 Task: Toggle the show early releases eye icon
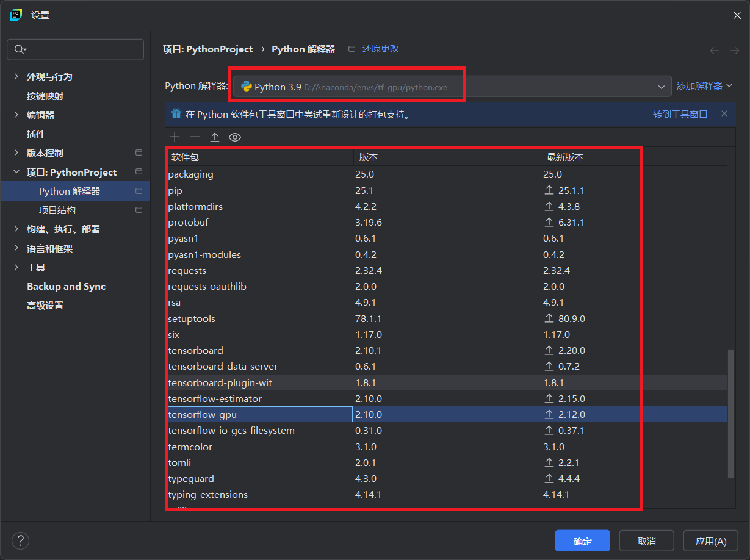point(235,137)
